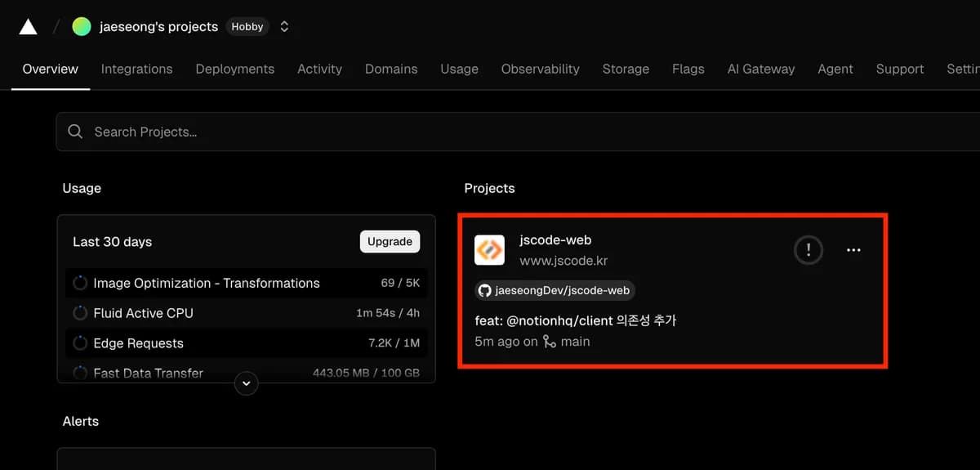
Task: Click the Fast Data Transfer progress ring
Action: coord(80,373)
